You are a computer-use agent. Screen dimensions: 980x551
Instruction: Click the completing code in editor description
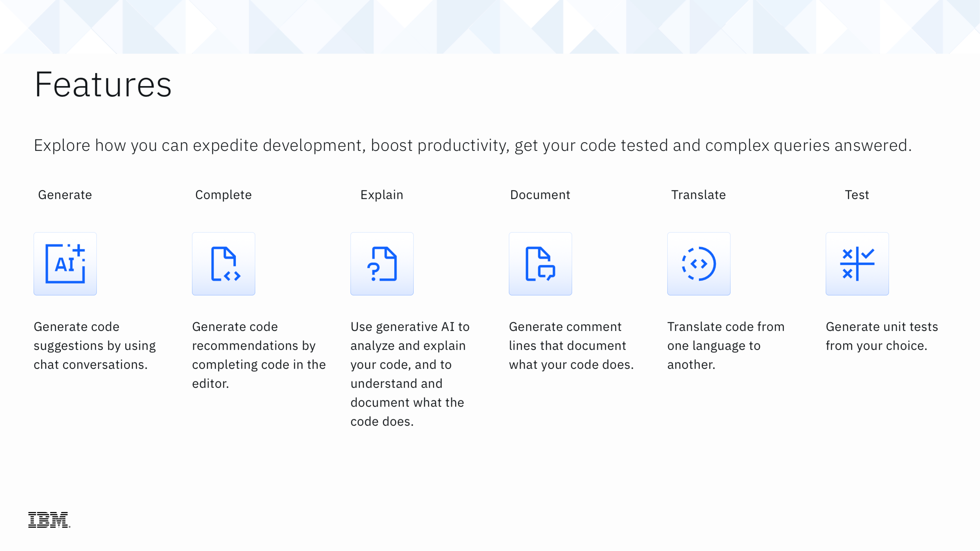pos(259,355)
